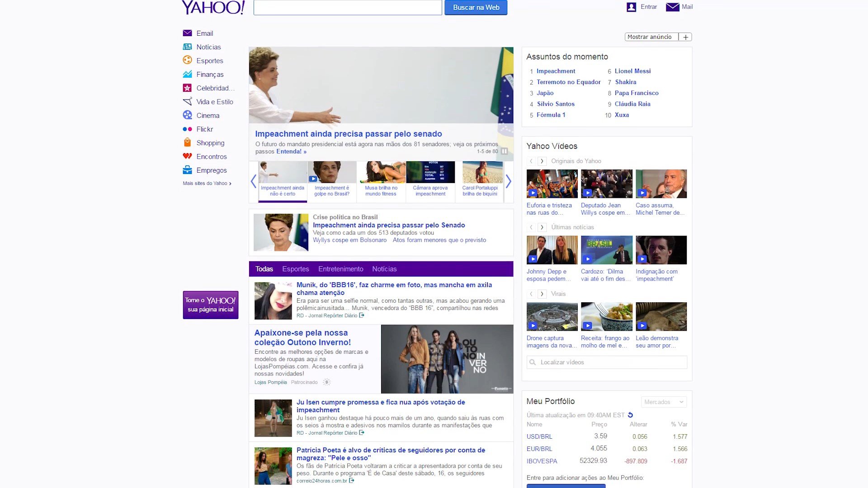Click the Yahoo logo
The image size is (868, 488).
coord(213,7)
